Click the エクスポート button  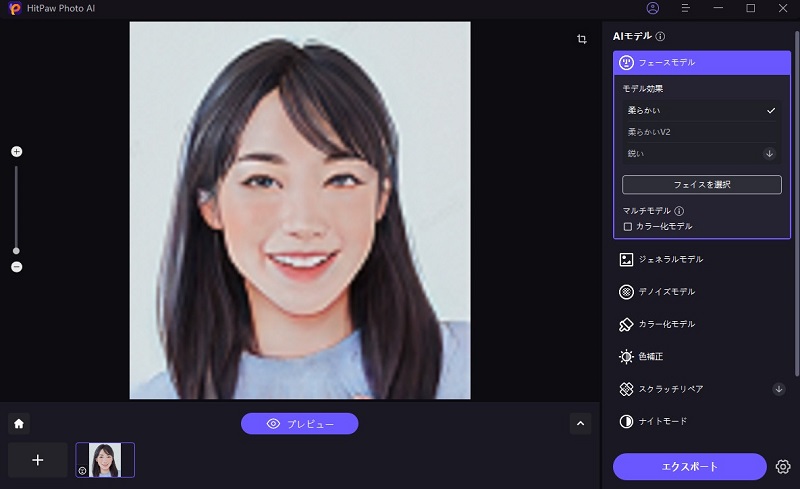click(691, 466)
